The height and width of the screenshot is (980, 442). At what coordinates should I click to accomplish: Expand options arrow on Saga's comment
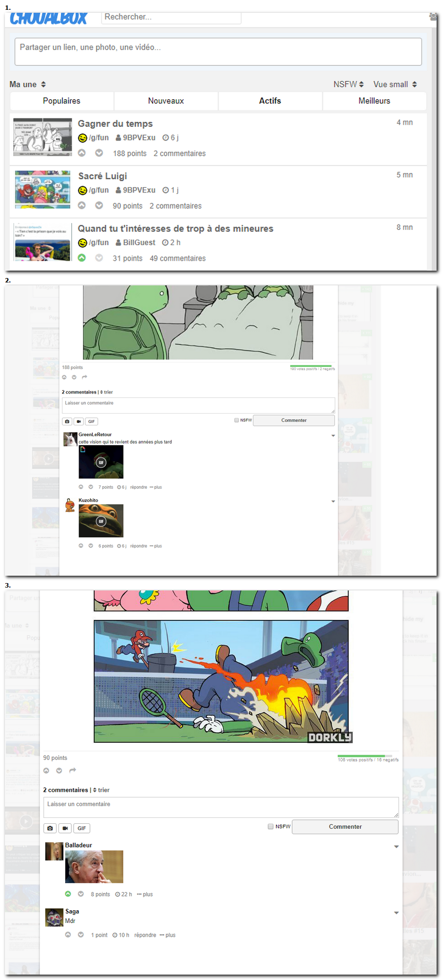pyautogui.click(x=396, y=913)
